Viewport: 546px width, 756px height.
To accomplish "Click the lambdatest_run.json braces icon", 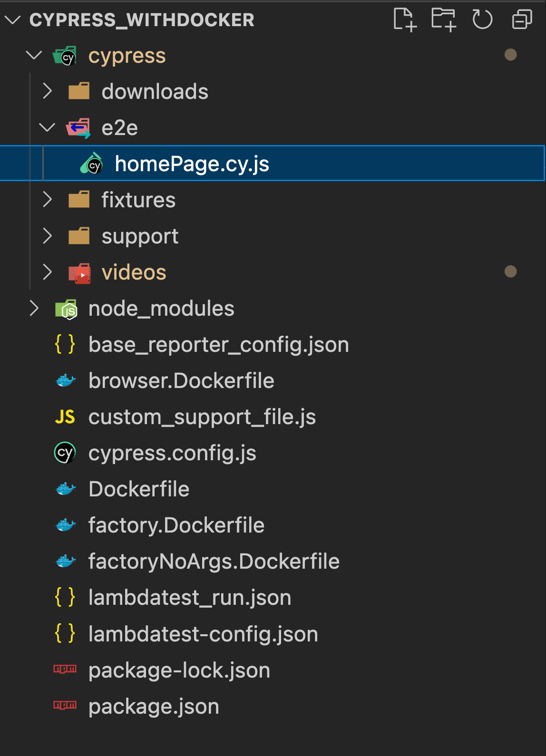I will point(65,597).
